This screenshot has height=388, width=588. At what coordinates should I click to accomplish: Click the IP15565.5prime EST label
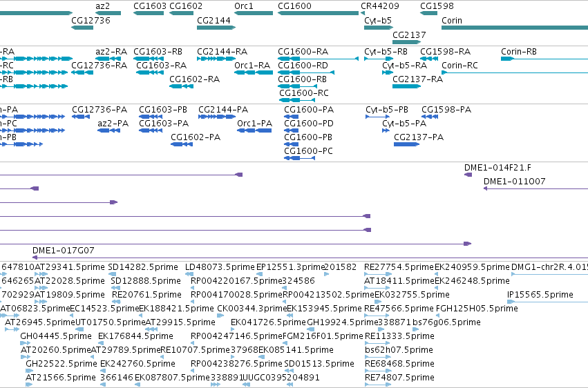click(540, 295)
